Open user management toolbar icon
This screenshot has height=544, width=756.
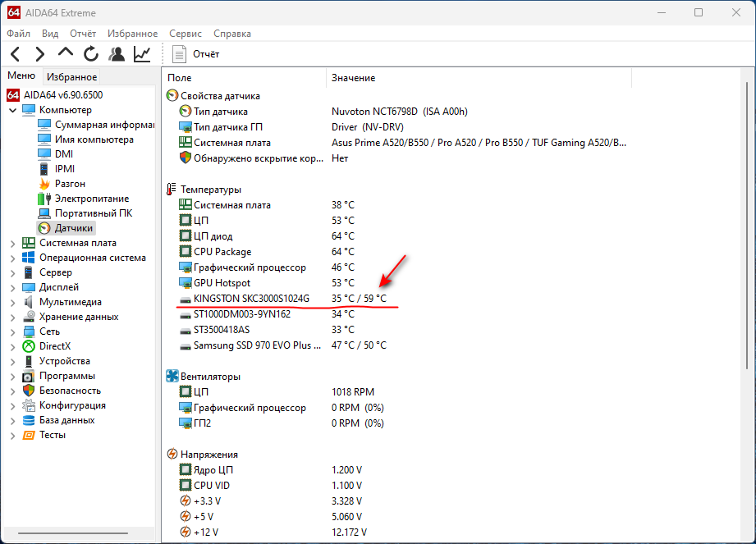(117, 54)
